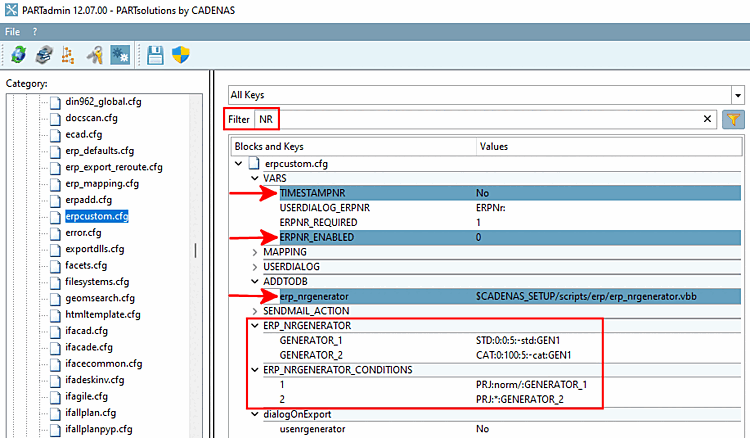Click the orange funnel filter icon
This screenshot has height=438, width=750.
coord(733,119)
